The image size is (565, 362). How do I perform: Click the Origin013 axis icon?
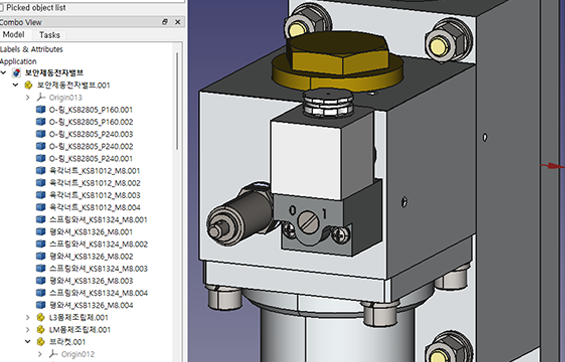pyautogui.click(x=41, y=97)
